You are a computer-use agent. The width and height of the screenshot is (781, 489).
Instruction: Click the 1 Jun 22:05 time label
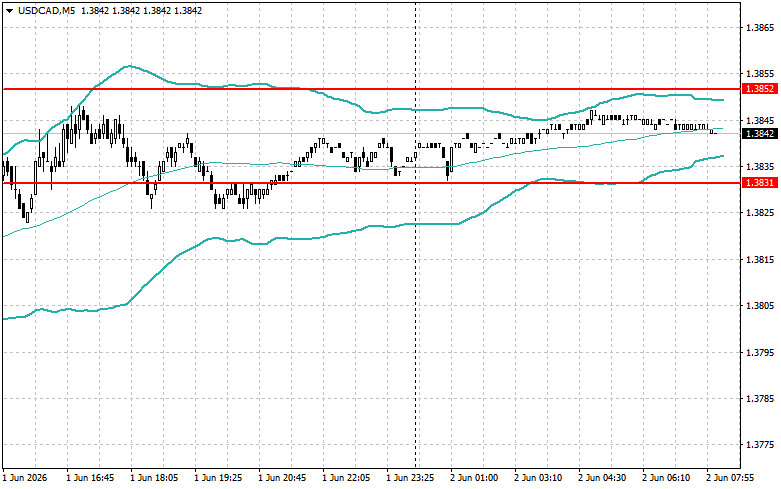tap(346, 478)
